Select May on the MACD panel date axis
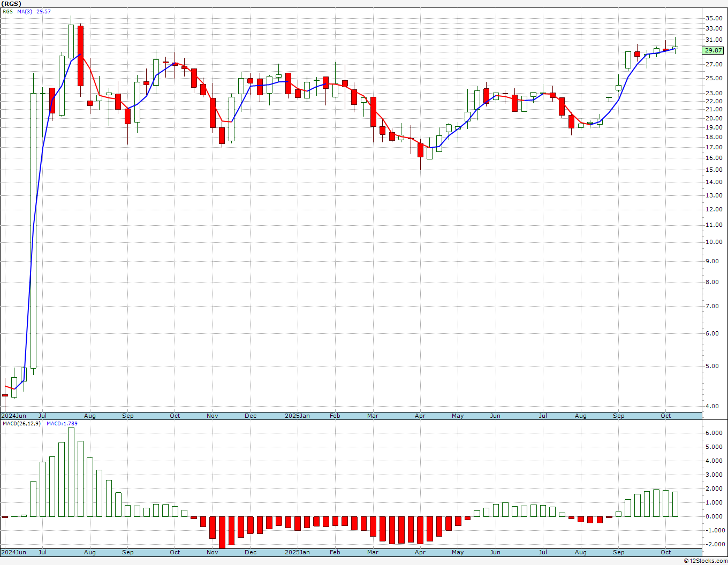Image resolution: width=728 pixels, height=565 pixels. (458, 552)
